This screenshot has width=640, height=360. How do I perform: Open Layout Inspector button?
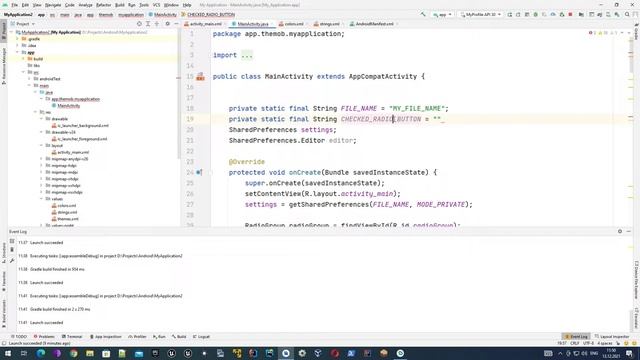(611, 337)
